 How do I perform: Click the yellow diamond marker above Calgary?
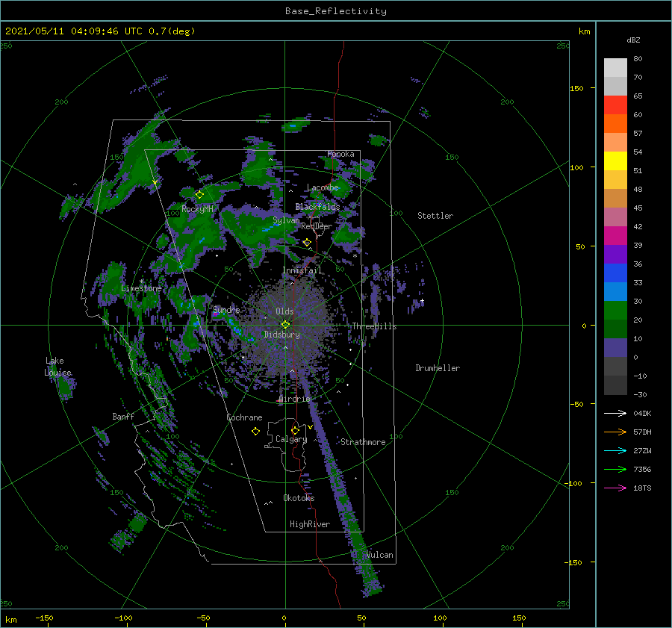tap(295, 430)
